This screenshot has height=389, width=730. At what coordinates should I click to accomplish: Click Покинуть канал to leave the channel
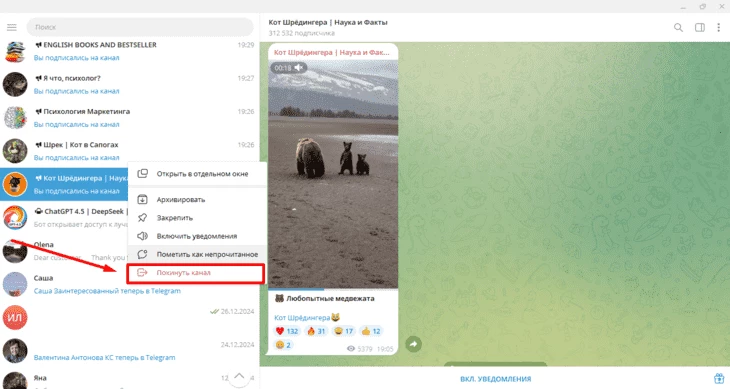click(196, 273)
